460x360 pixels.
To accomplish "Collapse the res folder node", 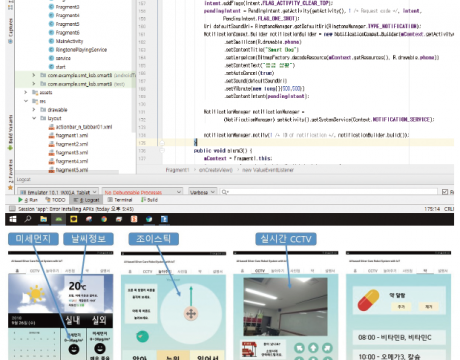I will tap(26, 101).
